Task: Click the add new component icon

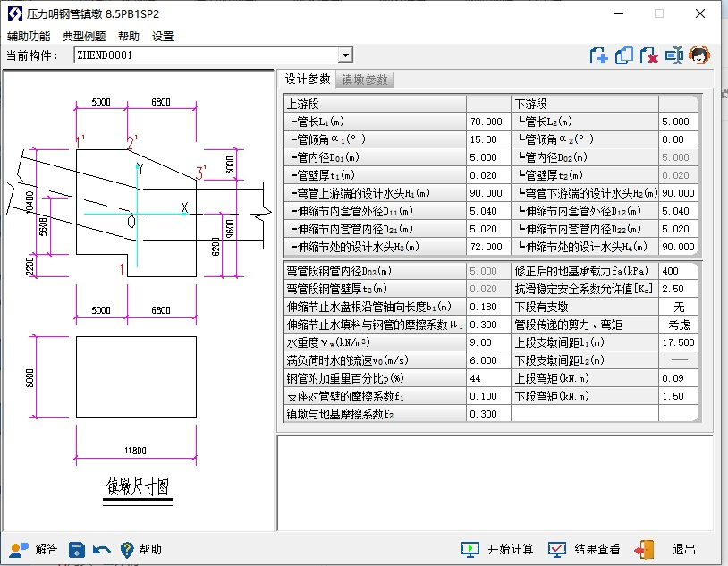Action: click(x=599, y=55)
